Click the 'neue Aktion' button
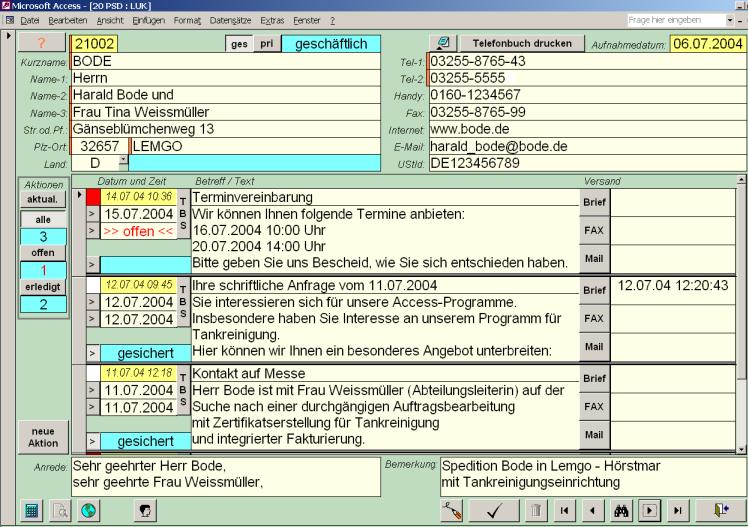 (x=43, y=437)
